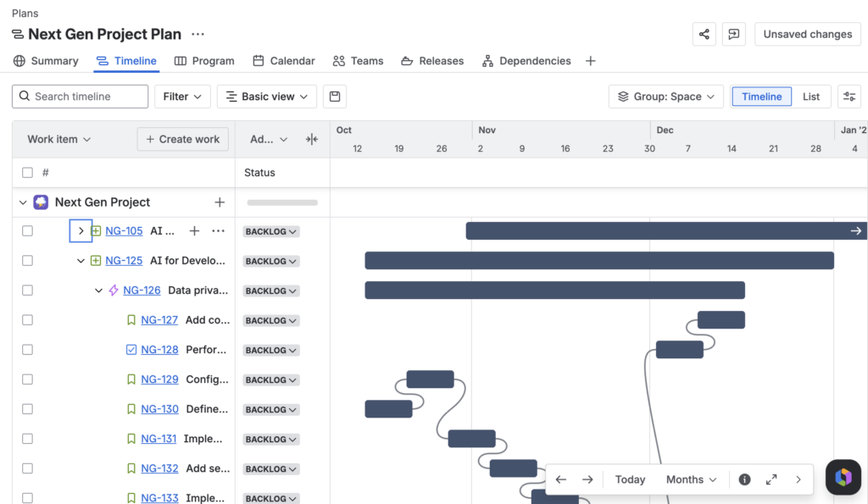The height and width of the screenshot is (504, 868).
Task: Open the plan's more actions ellipsis
Action: click(198, 34)
